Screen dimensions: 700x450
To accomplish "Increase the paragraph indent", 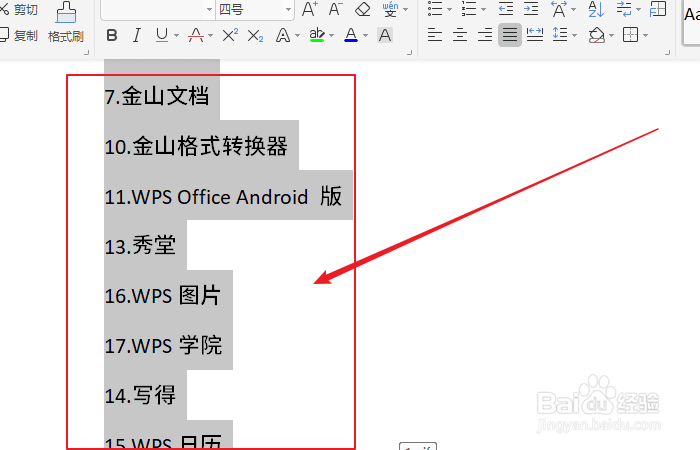I will coord(531,9).
